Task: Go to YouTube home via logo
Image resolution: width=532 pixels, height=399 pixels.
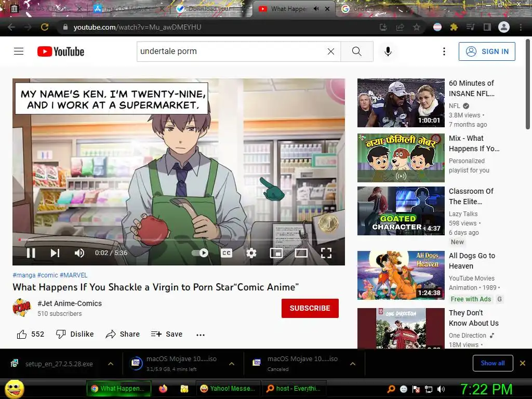Action: (61, 51)
